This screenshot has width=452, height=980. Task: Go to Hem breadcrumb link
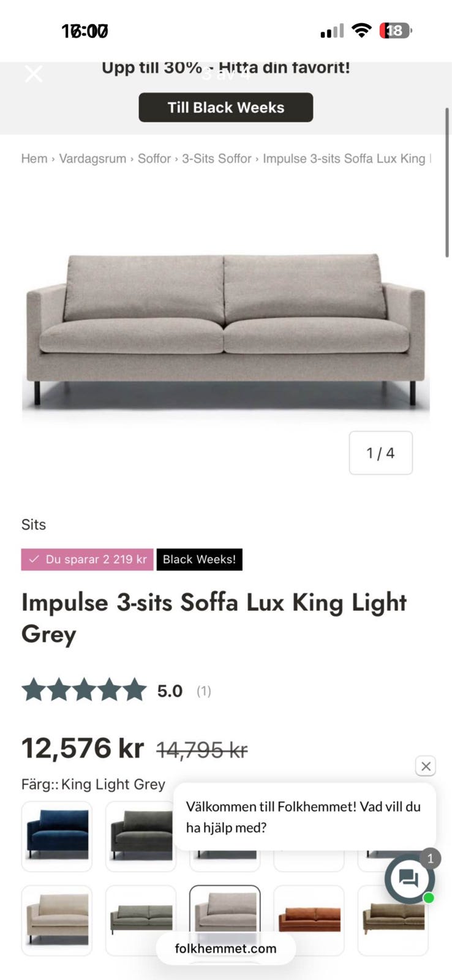tap(34, 159)
